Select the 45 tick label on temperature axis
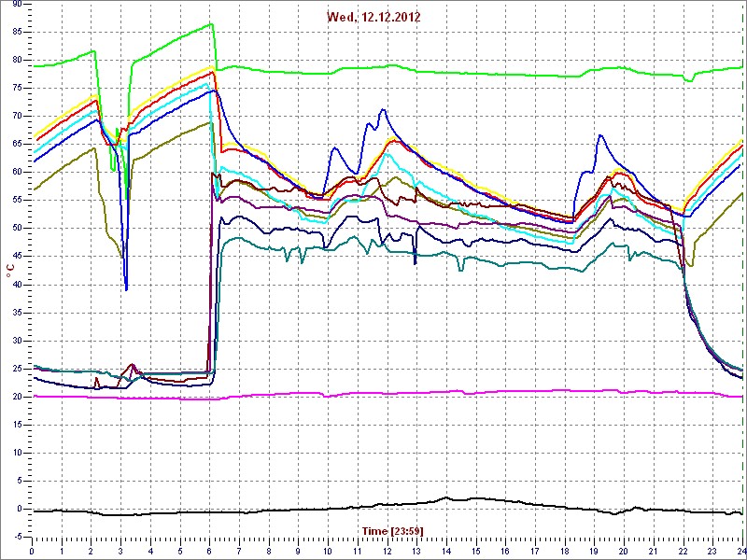 pos(16,257)
